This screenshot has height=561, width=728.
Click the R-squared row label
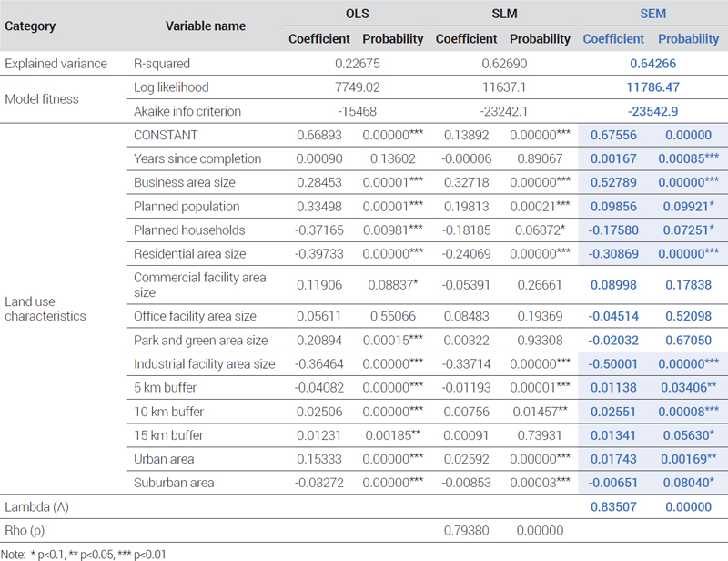pyautogui.click(x=162, y=64)
